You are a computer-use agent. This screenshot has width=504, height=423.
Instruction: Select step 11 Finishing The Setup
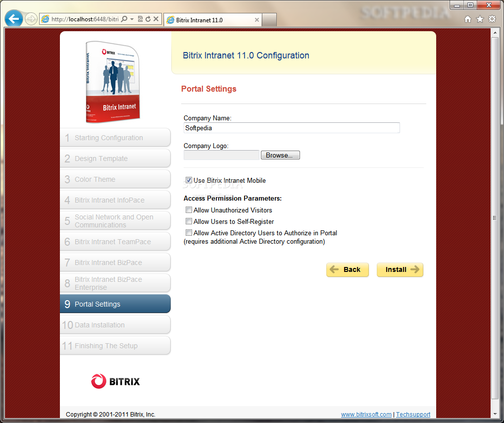115,346
